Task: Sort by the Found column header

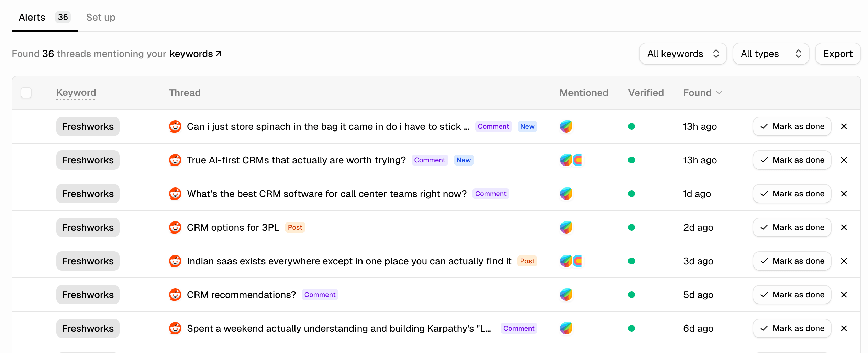Action: tap(702, 93)
